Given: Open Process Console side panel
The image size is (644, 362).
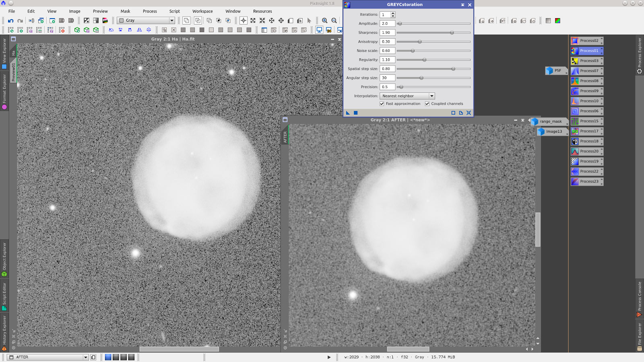Looking at the screenshot, I should [640, 299].
